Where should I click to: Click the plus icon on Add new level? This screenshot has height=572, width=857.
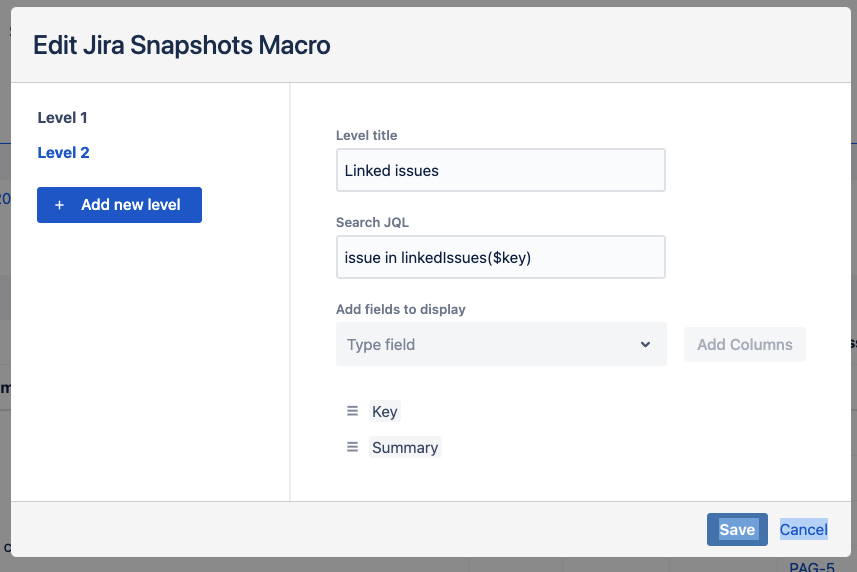click(x=60, y=205)
